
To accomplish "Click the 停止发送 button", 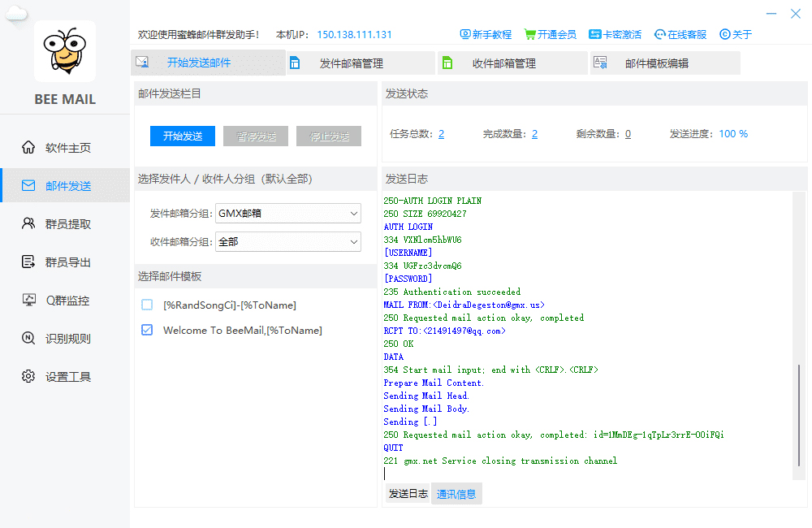I will tap(329, 136).
